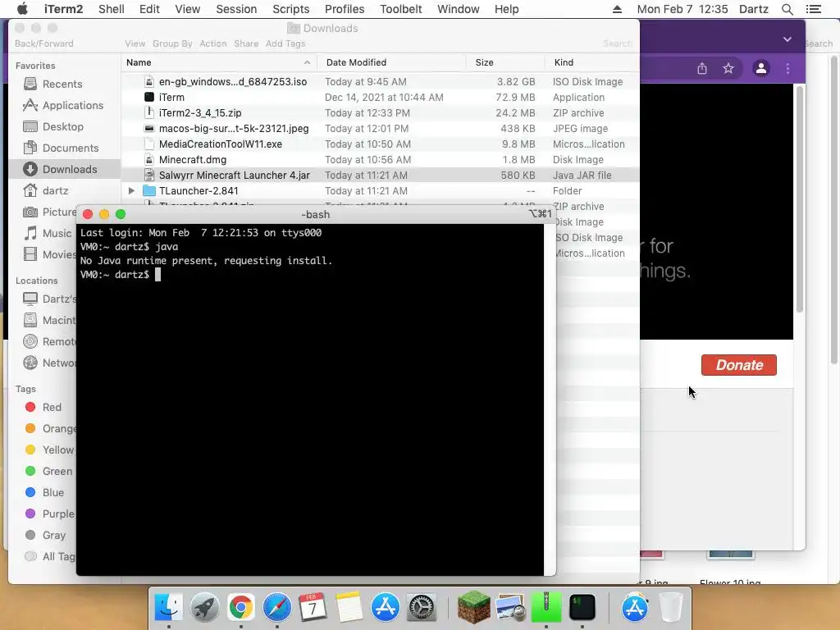
Task: Open Finder Action toolbar menu
Action: point(212,43)
